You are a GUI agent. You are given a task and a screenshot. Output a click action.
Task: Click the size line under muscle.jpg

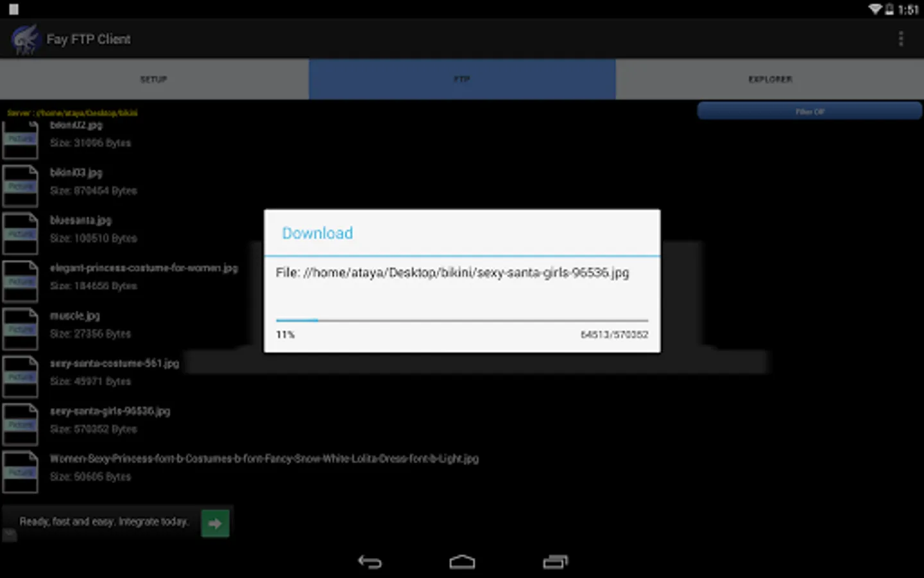coord(90,334)
